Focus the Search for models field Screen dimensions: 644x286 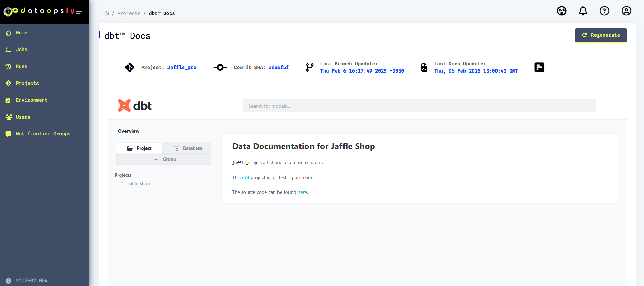[x=419, y=106]
